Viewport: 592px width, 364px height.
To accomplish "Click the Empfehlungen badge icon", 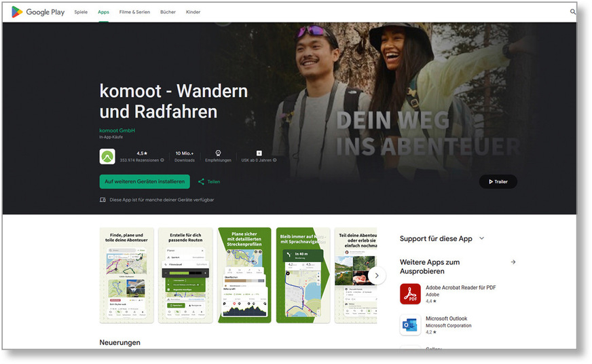I will (x=218, y=153).
